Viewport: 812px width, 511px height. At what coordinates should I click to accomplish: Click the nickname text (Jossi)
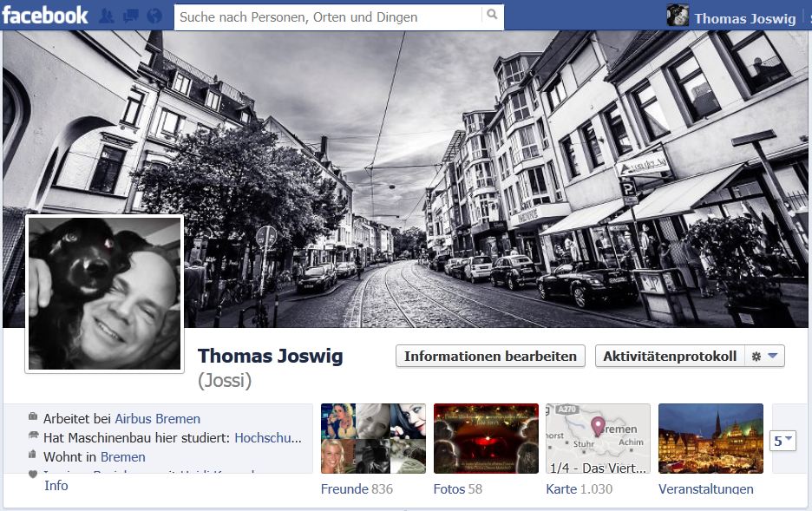click(225, 381)
